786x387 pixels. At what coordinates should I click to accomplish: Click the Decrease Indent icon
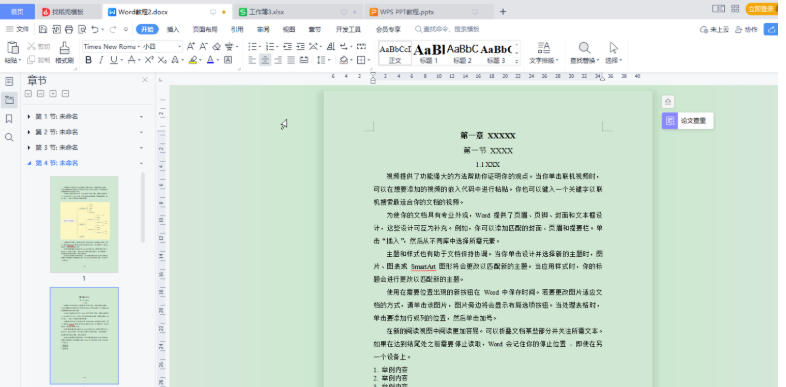point(287,47)
